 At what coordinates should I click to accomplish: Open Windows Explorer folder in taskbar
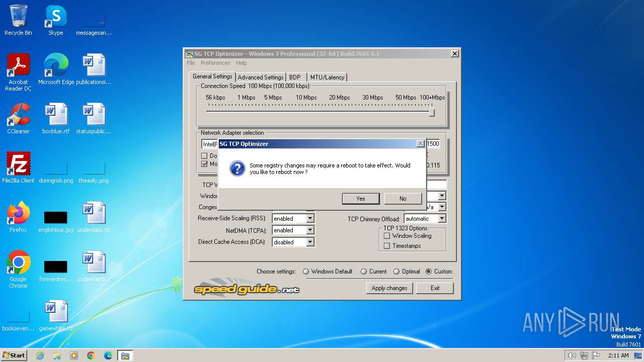point(57,355)
